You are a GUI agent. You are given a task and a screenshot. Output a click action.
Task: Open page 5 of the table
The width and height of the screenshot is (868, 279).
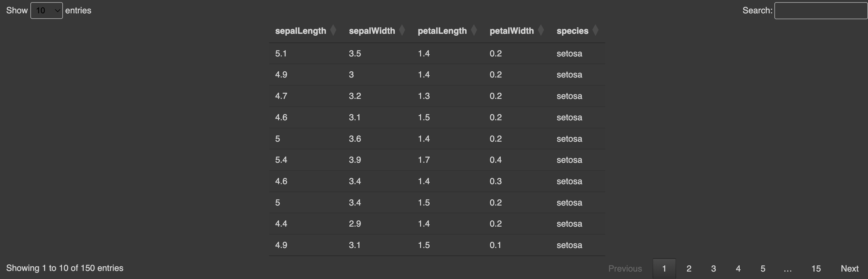pos(763,268)
